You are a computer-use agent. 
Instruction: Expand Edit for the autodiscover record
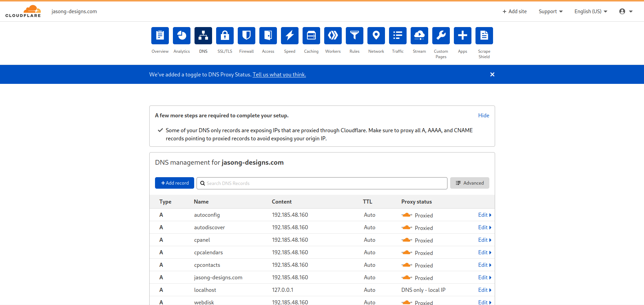[485, 228]
